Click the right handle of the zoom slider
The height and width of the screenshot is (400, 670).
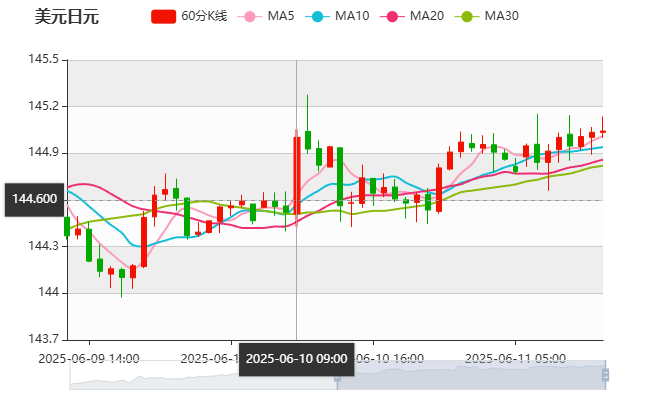[606, 376]
